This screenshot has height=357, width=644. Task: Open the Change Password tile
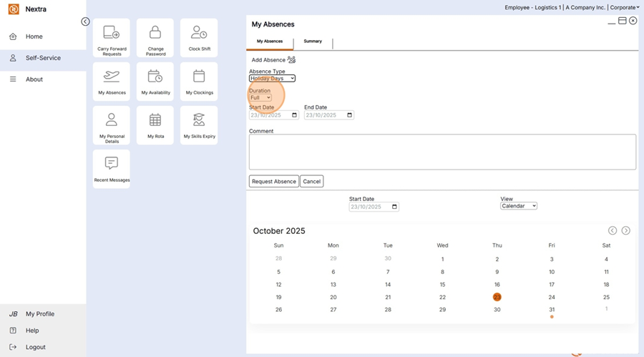[155, 38]
